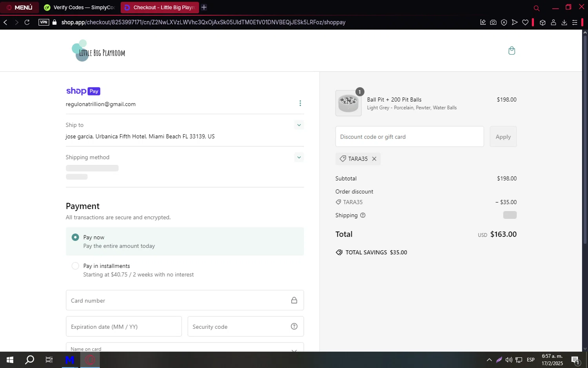Open the notification center icon

(x=575, y=360)
